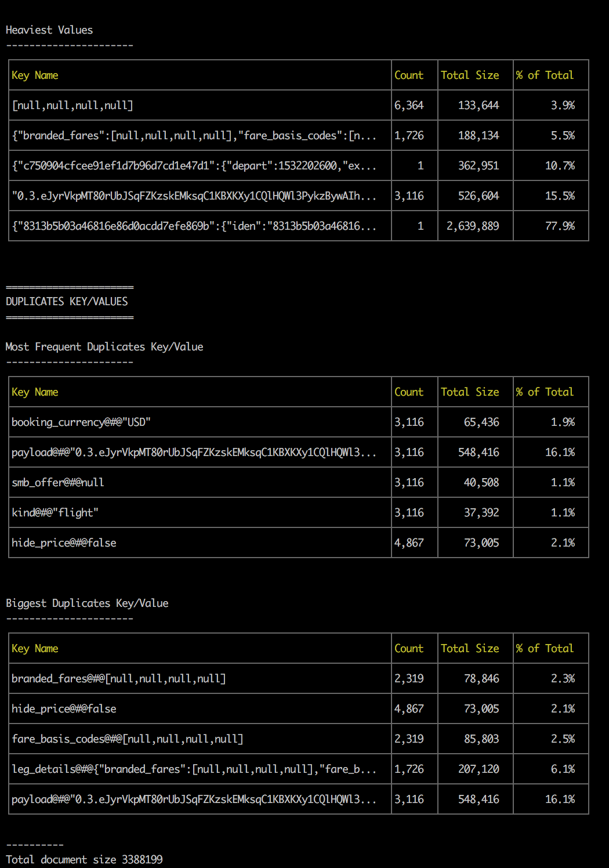Screen dimensions: 609x868
Task: Click total size '85,803'
Action: 481,739
